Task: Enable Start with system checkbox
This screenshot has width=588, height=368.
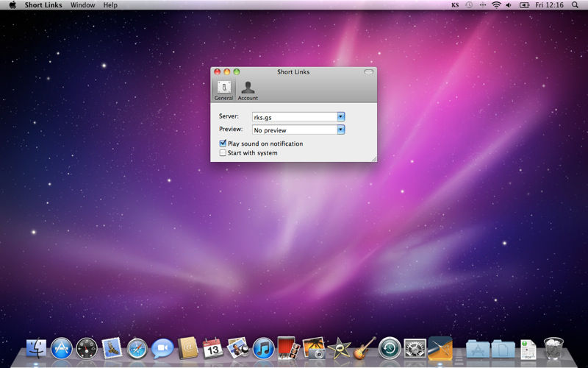Action: 223,153
